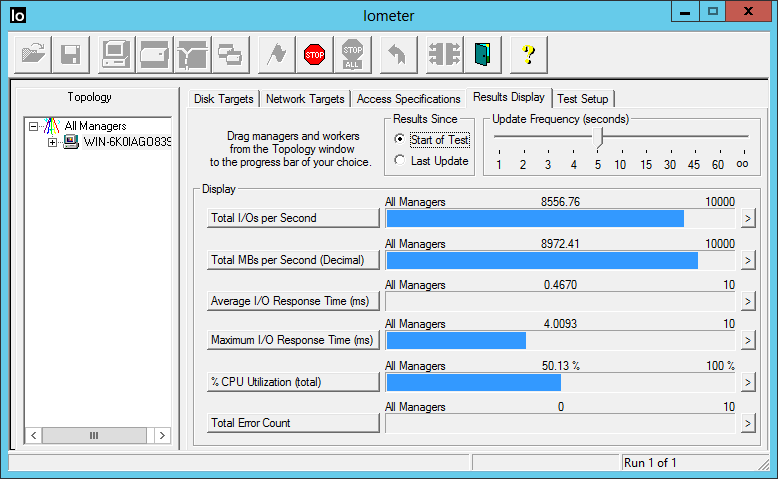
Task: Open test configuration file toolbar icon
Action: [x=33, y=55]
